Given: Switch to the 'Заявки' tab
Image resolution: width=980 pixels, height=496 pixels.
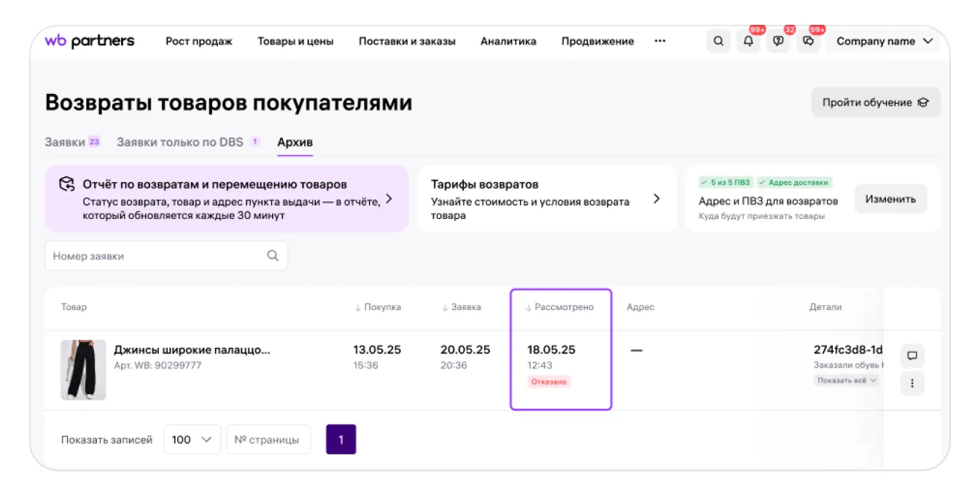Looking at the screenshot, I should (71, 142).
